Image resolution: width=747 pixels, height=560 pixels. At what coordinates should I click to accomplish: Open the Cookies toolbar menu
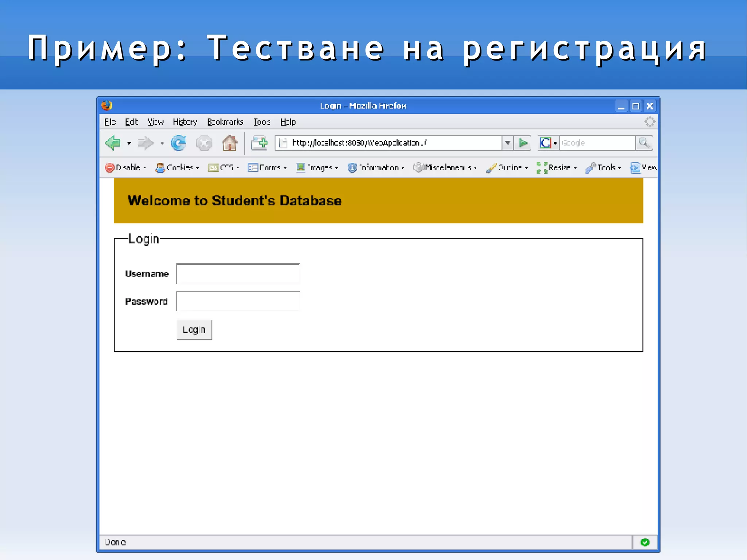tap(177, 167)
